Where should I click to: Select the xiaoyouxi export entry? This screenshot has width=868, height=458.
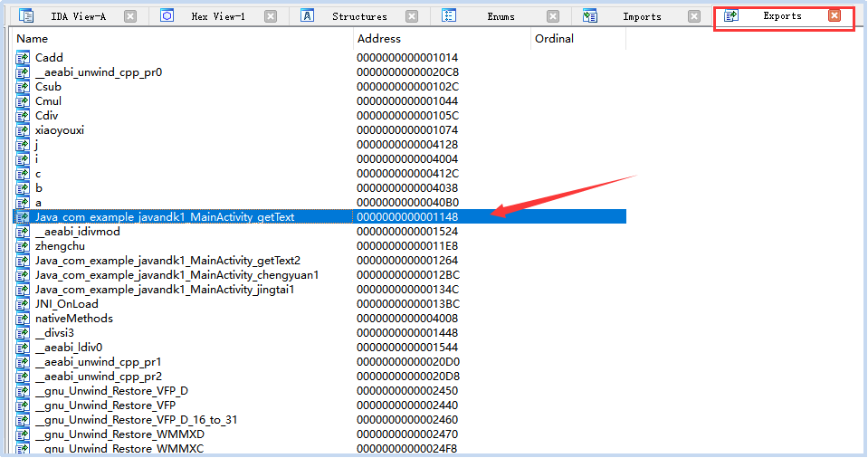click(60, 130)
